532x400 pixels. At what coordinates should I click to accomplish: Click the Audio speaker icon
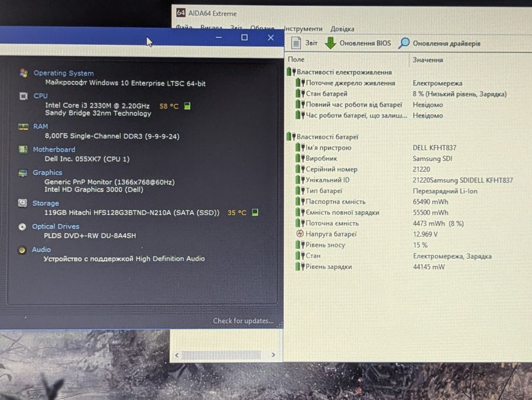[22, 250]
